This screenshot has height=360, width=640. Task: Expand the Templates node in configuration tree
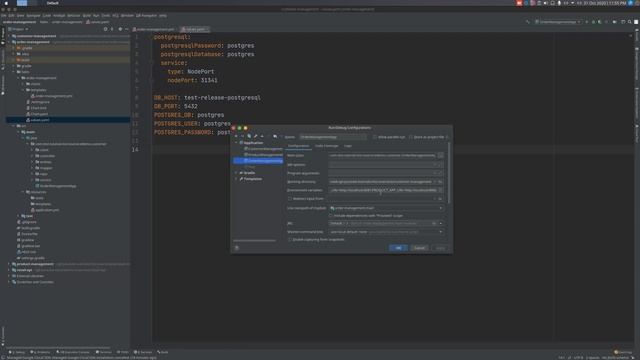coord(236,179)
